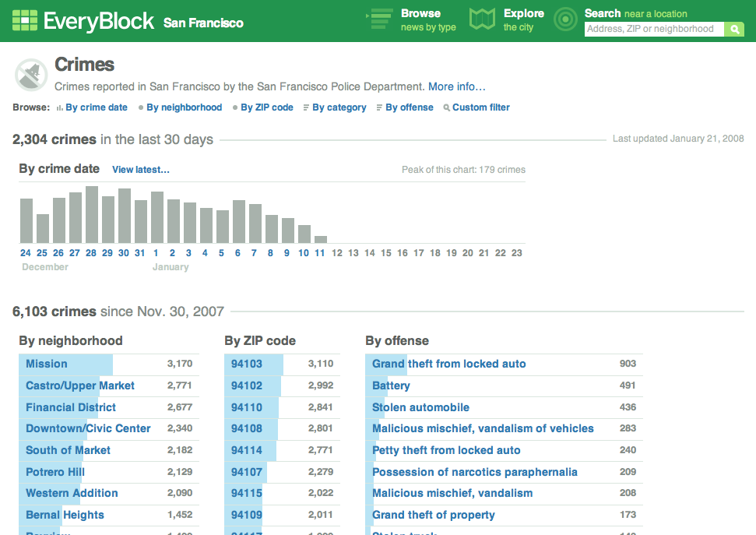Click the More info… link
This screenshot has height=535, width=756.
(456, 86)
